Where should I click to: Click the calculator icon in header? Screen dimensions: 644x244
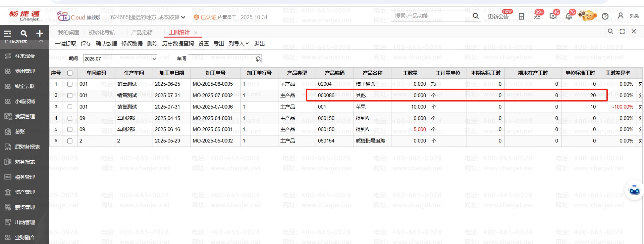point(521,16)
